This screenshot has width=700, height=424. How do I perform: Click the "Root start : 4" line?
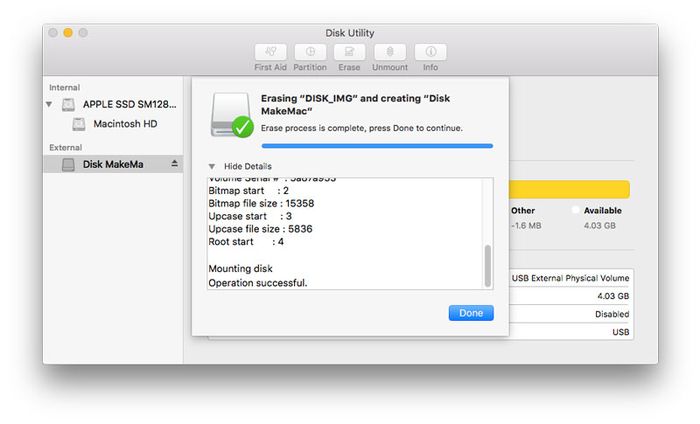tap(246, 242)
